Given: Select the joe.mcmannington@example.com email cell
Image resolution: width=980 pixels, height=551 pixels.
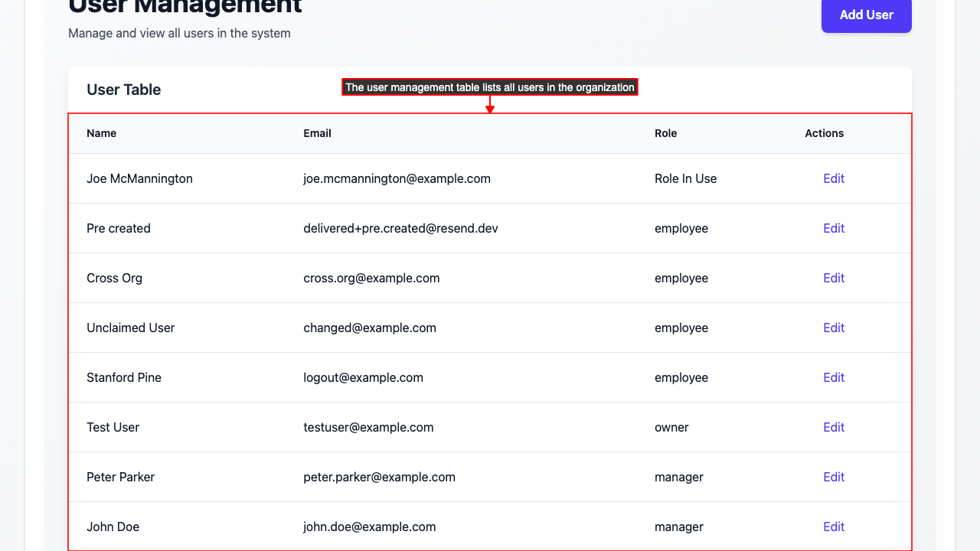Looking at the screenshot, I should (397, 178).
